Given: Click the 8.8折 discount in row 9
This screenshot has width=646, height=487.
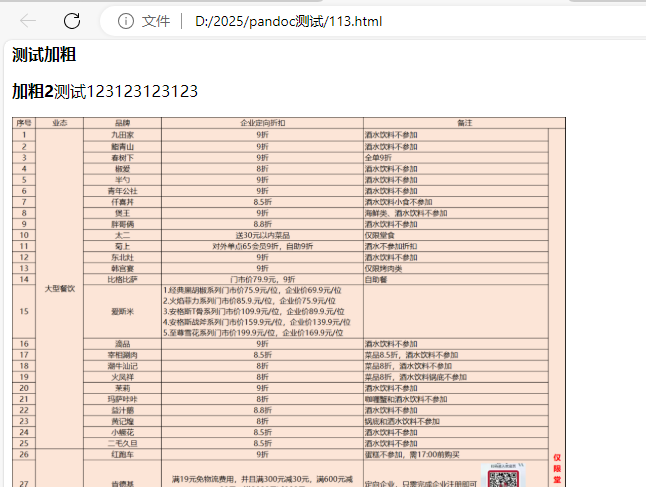Looking at the screenshot, I should pyautogui.click(x=262, y=224).
